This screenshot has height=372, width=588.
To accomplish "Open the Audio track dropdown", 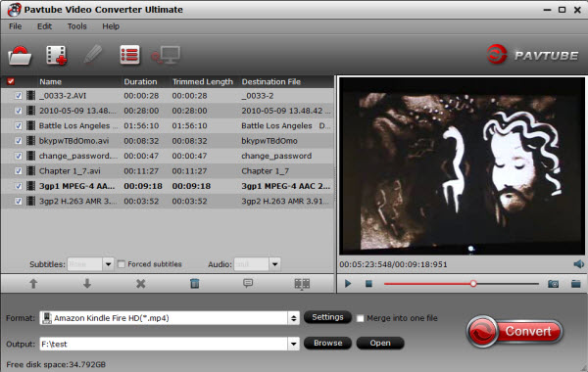I will click(x=274, y=264).
